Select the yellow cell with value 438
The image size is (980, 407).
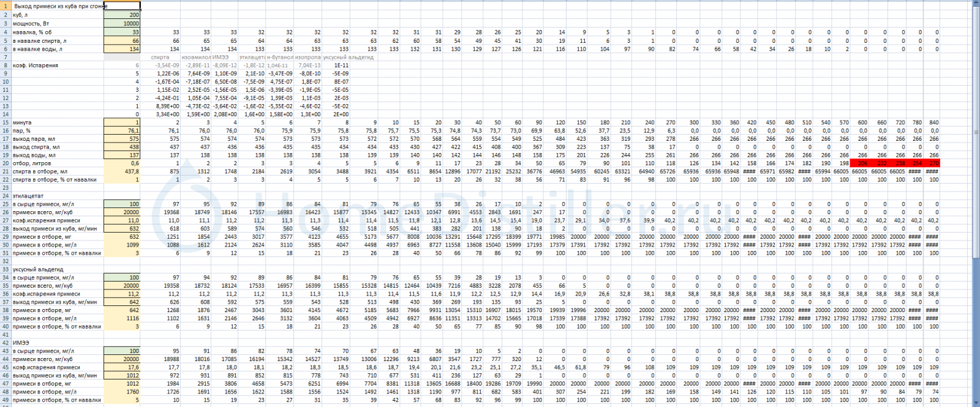[122, 147]
